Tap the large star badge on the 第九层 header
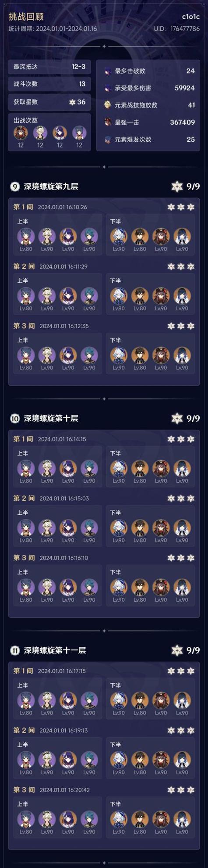Screen dimensions: 208x868 click(x=177, y=187)
